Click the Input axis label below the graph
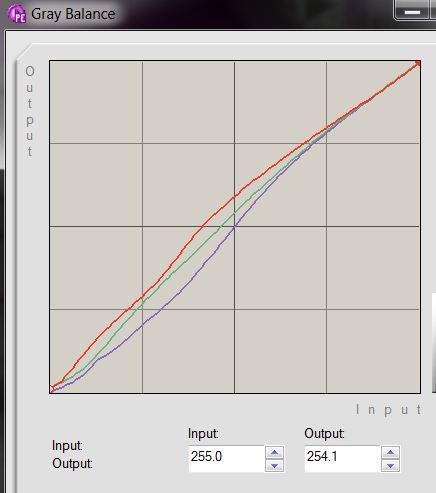 click(x=388, y=410)
